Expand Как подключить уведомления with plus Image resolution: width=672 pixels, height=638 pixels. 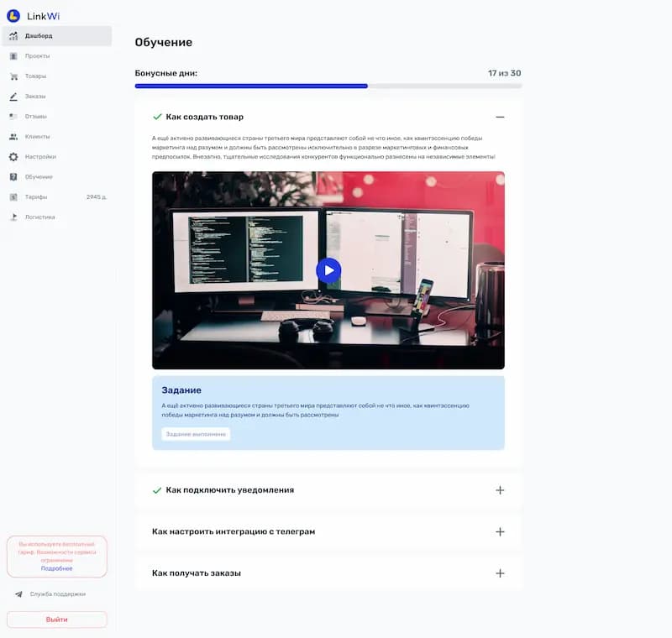500,490
